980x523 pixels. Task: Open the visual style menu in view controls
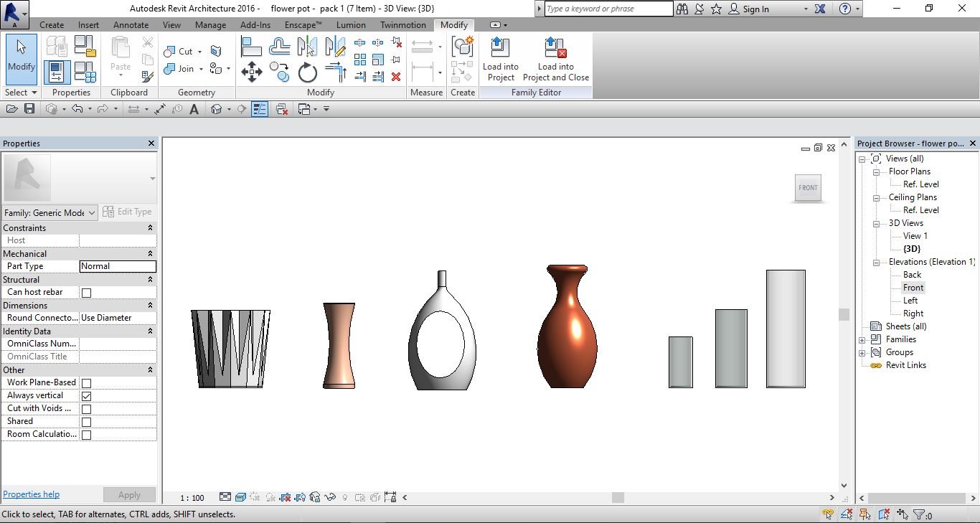(x=240, y=497)
